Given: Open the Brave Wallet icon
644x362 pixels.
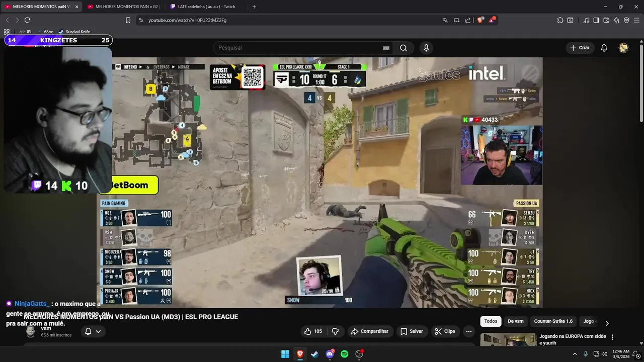Looking at the screenshot, I should pyautogui.click(x=606, y=20).
